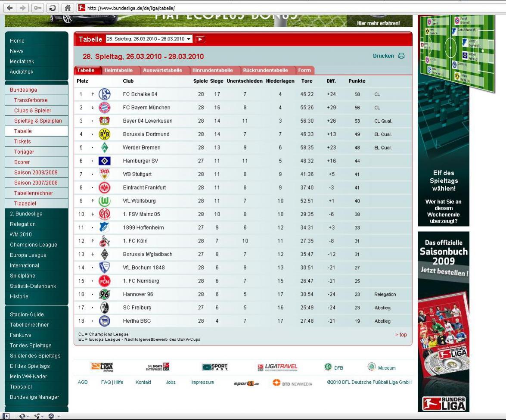Click the Champions League sidebar link
The width and height of the screenshot is (506, 420).
(x=33, y=245)
